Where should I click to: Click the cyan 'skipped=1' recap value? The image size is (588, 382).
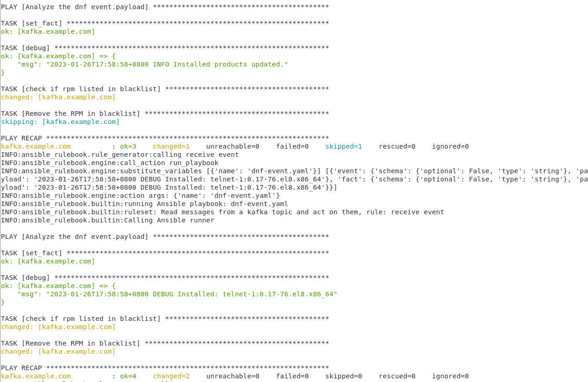click(x=343, y=146)
